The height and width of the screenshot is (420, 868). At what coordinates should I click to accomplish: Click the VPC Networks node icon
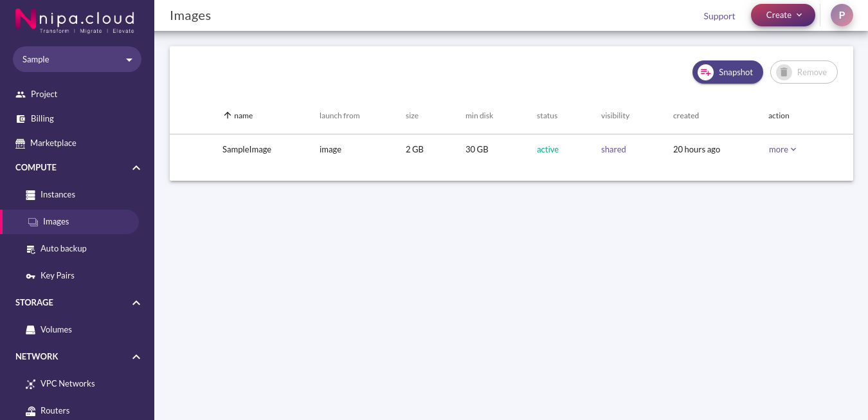(x=30, y=383)
